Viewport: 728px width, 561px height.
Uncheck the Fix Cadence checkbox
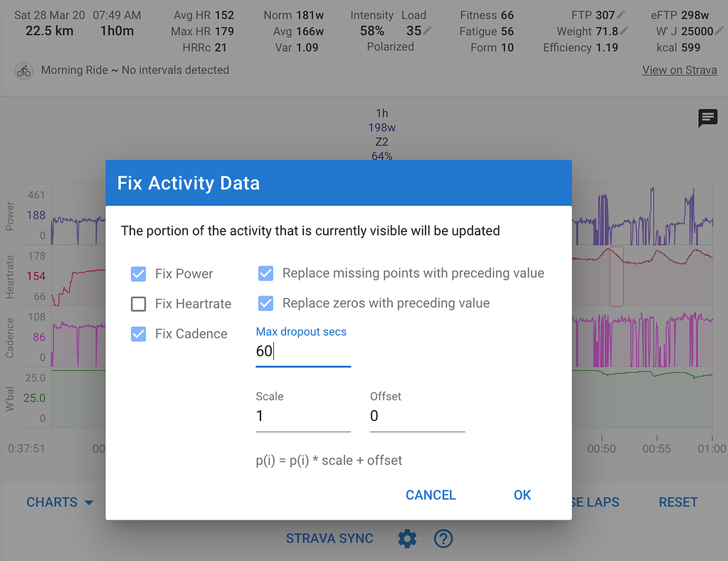pyautogui.click(x=138, y=333)
